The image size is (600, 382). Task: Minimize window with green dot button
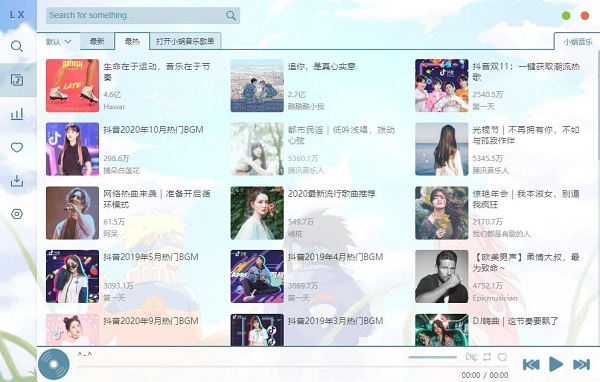coord(566,16)
